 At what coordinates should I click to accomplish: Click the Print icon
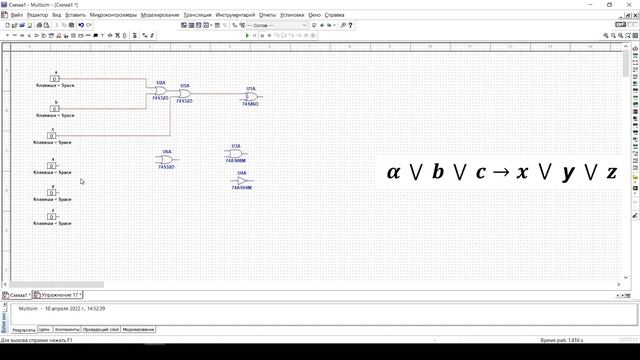tap(39, 25)
